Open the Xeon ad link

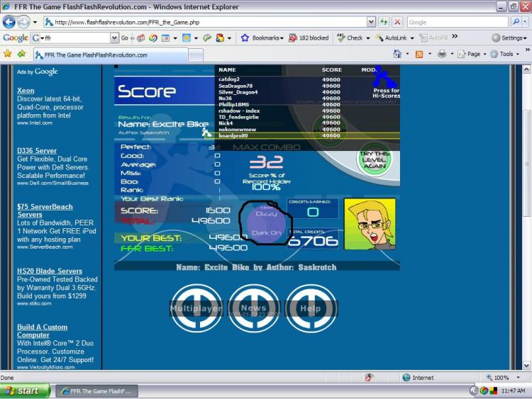click(26, 91)
